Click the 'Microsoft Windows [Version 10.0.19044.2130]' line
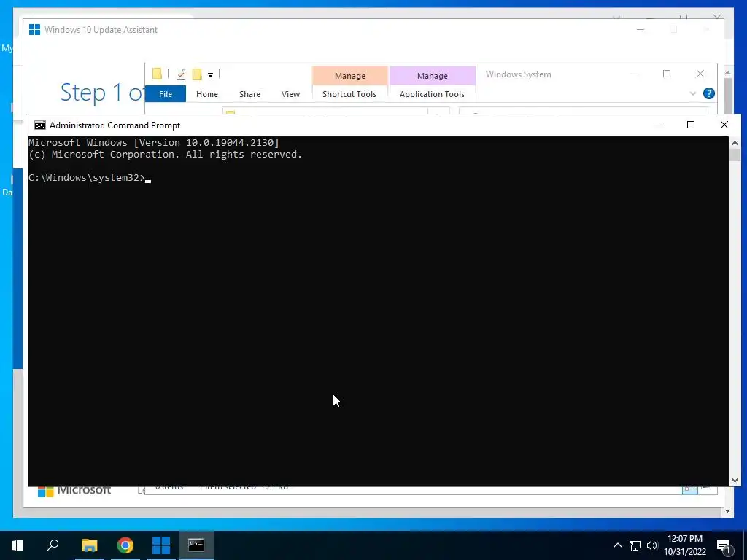747x560 pixels. pos(154,142)
